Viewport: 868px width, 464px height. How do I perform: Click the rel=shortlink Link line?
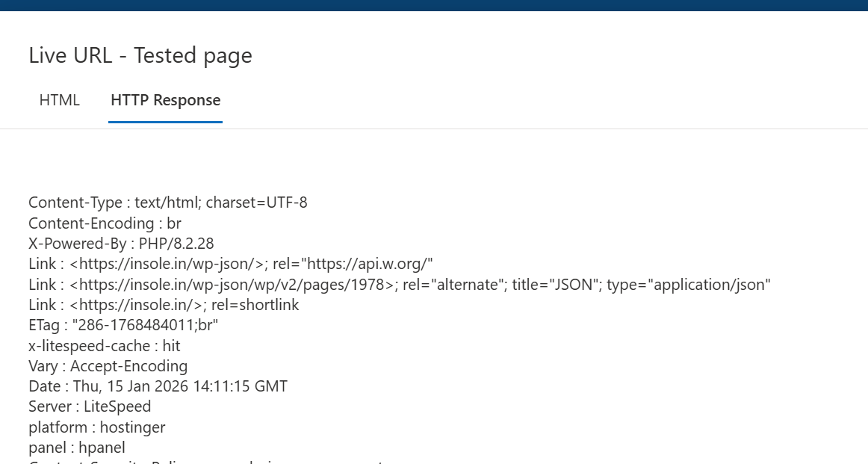[x=164, y=305]
